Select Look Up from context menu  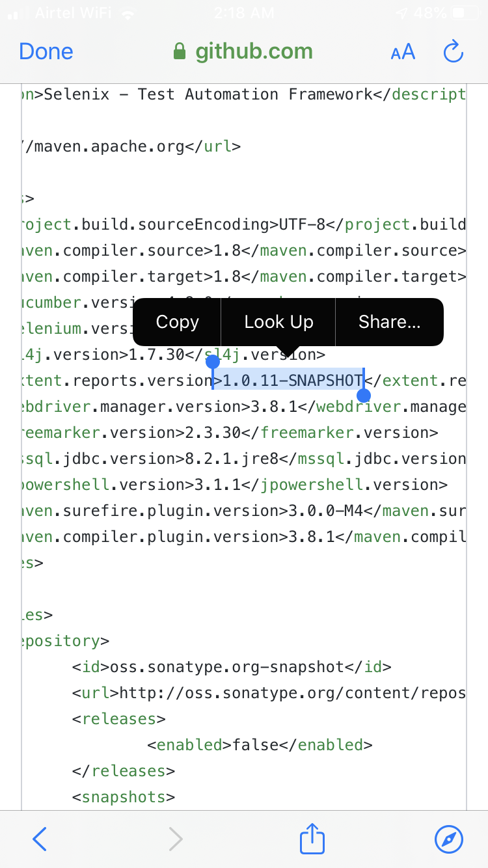point(278,321)
